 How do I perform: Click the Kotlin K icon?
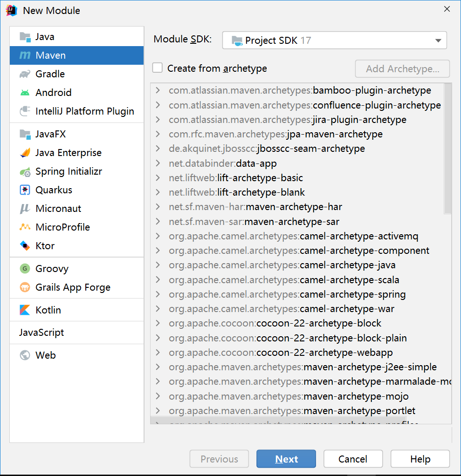(x=25, y=310)
